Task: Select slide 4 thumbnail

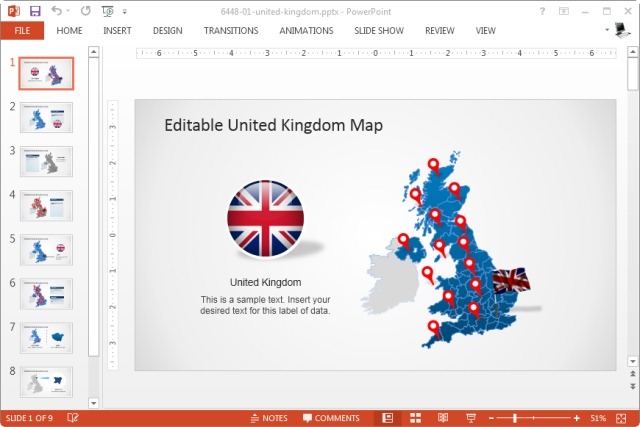Action: [46, 206]
